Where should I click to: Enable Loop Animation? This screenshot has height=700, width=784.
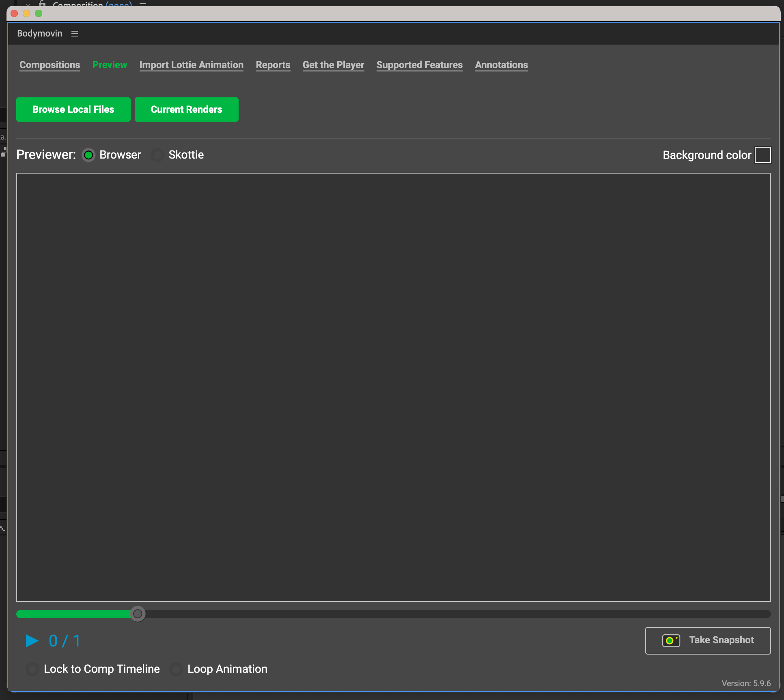pos(176,669)
